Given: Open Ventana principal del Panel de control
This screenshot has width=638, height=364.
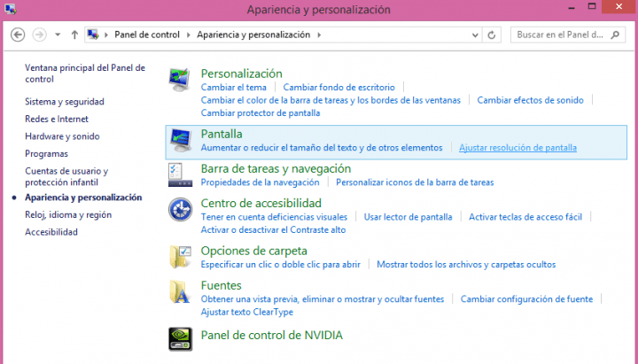Looking at the screenshot, I should point(85,74).
